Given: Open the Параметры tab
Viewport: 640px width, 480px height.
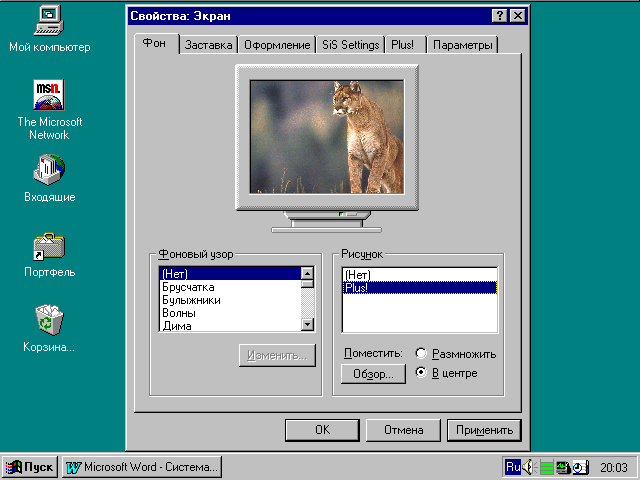Looking at the screenshot, I should pyautogui.click(x=462, y=44).
